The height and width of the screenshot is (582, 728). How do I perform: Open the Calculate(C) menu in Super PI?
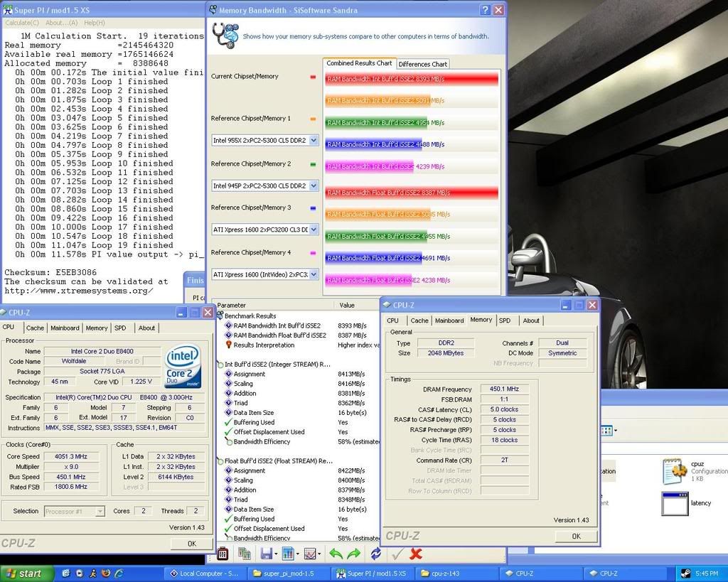(x=22, y=22)
